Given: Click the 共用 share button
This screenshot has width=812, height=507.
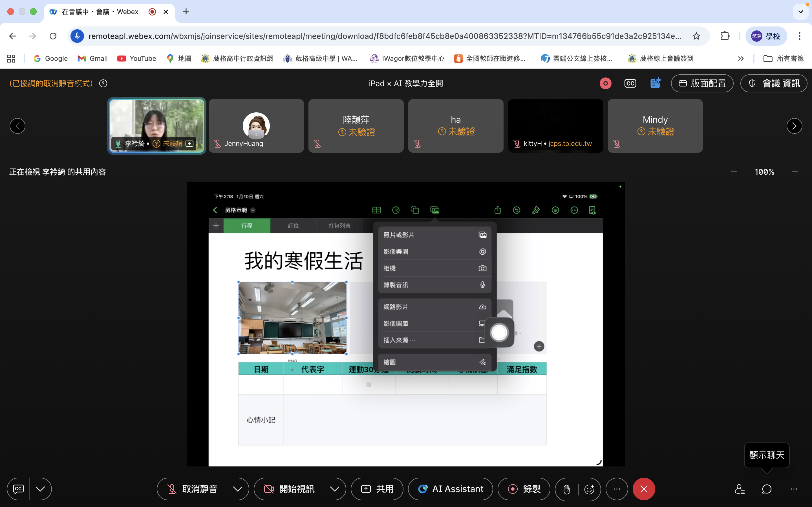Looking at the screenshot, I should pyautogui.click(x=377, y=489).
